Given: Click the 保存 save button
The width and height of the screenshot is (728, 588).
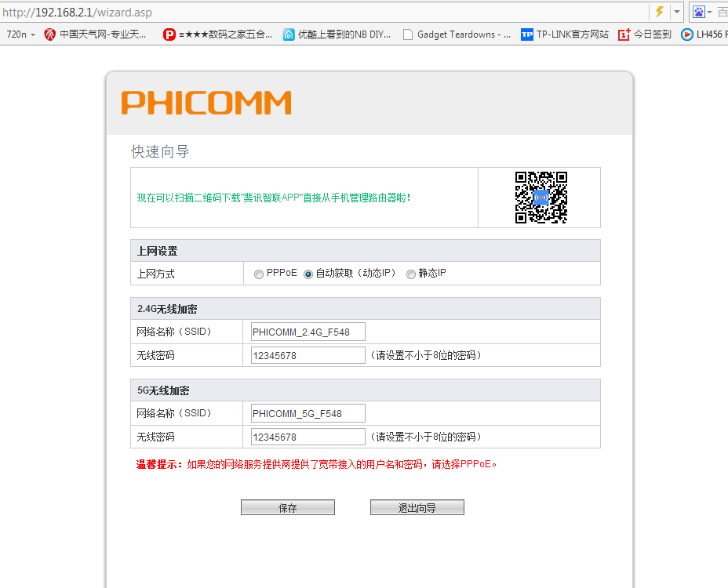Looking at the screenshot, I should click(x=288, y=507).
